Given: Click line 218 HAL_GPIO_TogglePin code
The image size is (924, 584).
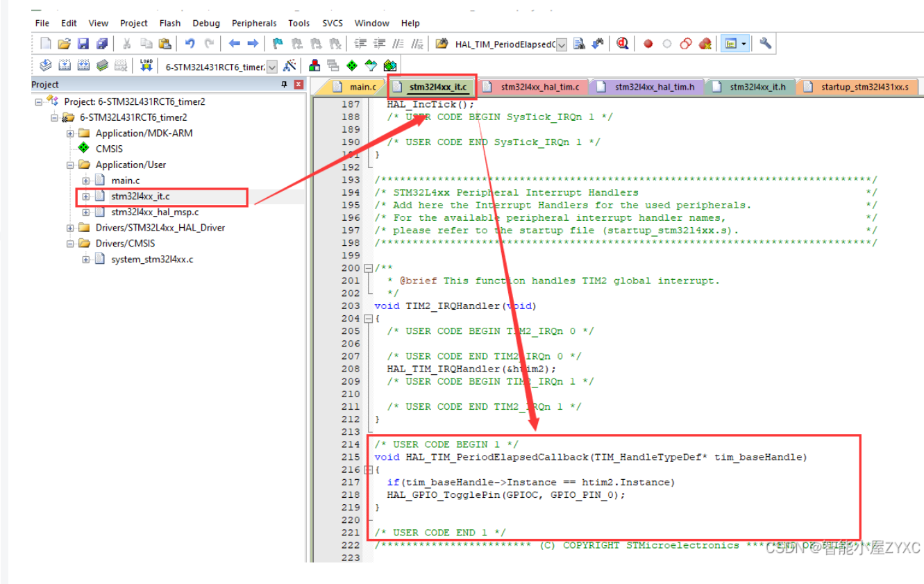Looking at the screenshot, I should (x=506, y=495).
